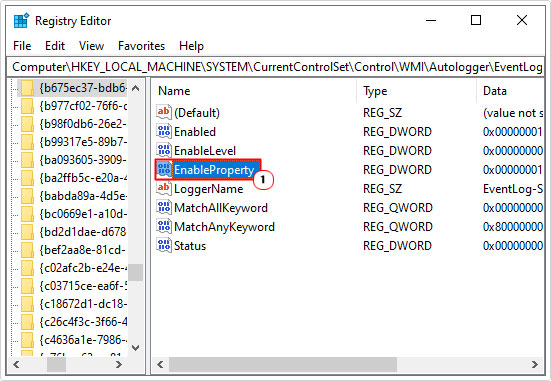Click values pane scroll left arrow
The height and width of the screenshot is (381, 551).
tap(160, 364)
